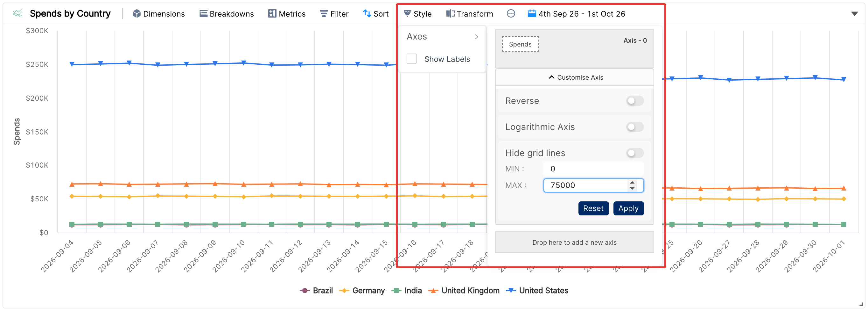Click the Spends by Country title

pyautogui.click(x=70, y=13)
